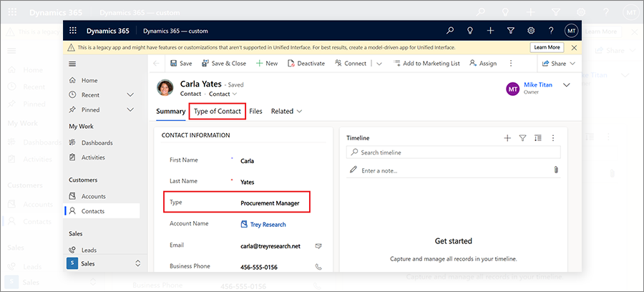Open the Related tab dropdown
The width and height of the screenshot is (644, 292).
[x=287, y=112]
